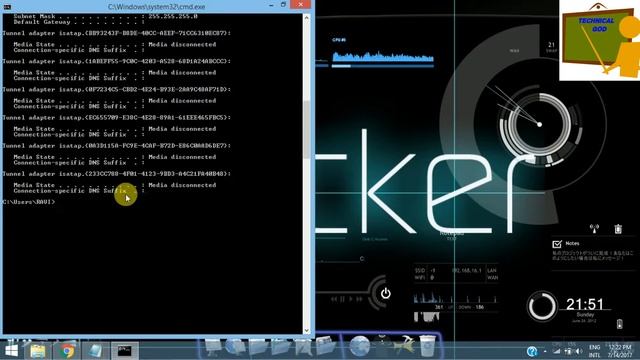The width and height of the screenshot is (640, 360).
Task: Click the Notes heading on desktop widget
Action: point(572,243)
